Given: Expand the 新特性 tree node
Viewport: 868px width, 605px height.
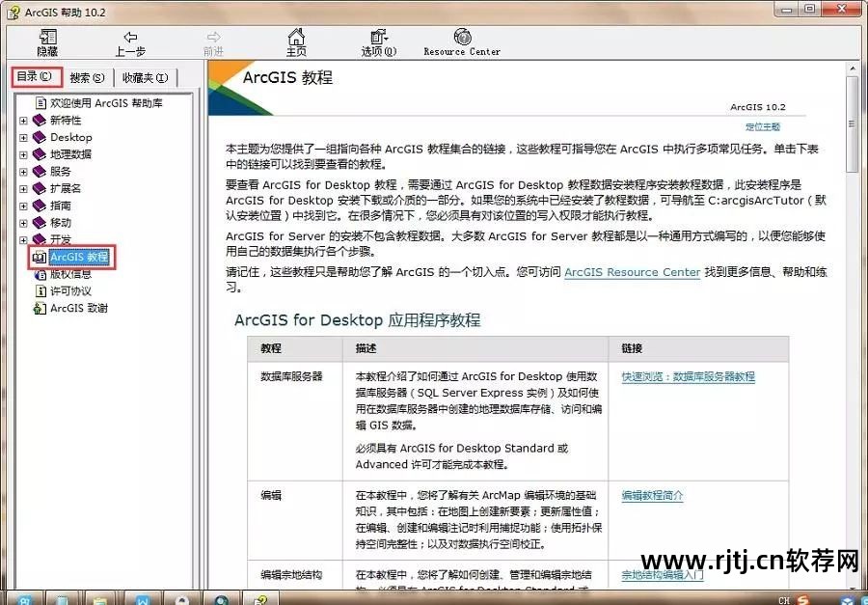Looking at the screenshot, I should click(x=23, y=121).
